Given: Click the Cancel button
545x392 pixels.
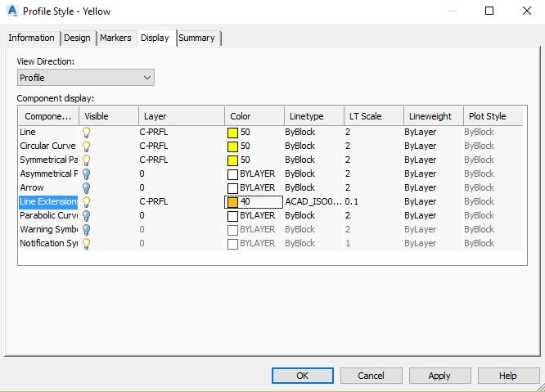Looking at the screenshot, I should coord(372,376).
